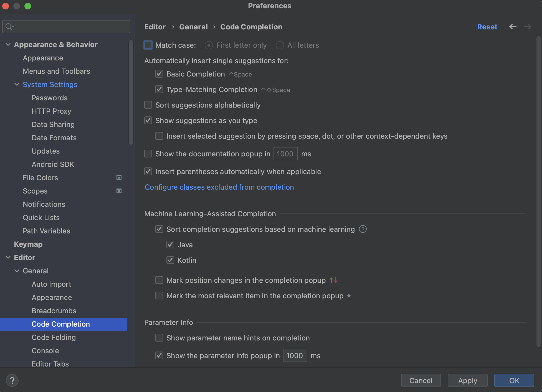Enable Sort suggestions alphabetically
542x392 pixels.
click(x=148, y=105)
